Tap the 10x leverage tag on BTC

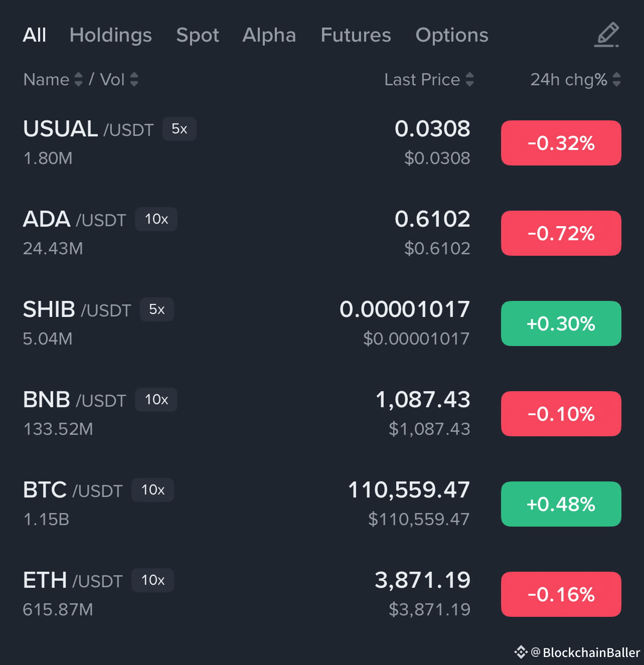point(152,490)
